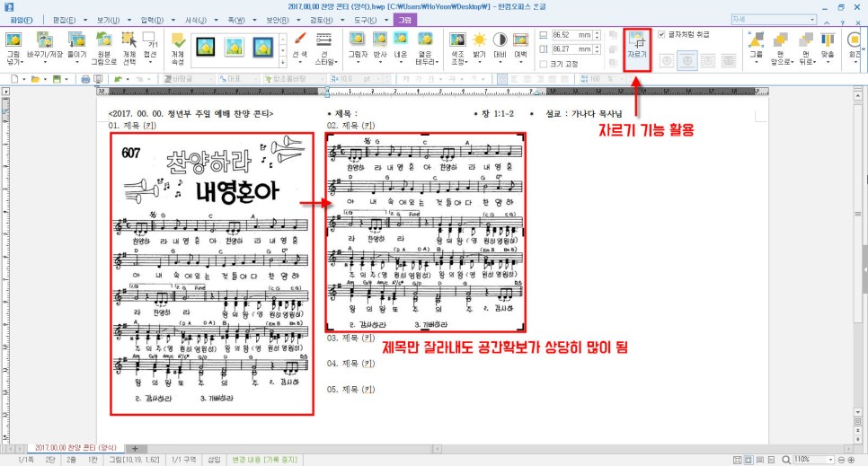Image resolution: width=868 pixels, height=466 pixels.
Task: Open the 회전 rotate icon
Action: 855,40
